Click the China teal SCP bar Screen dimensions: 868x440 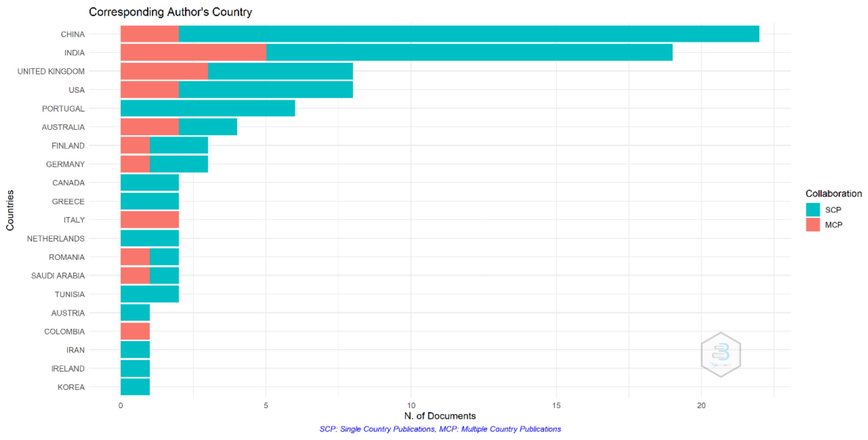[469, 34]
